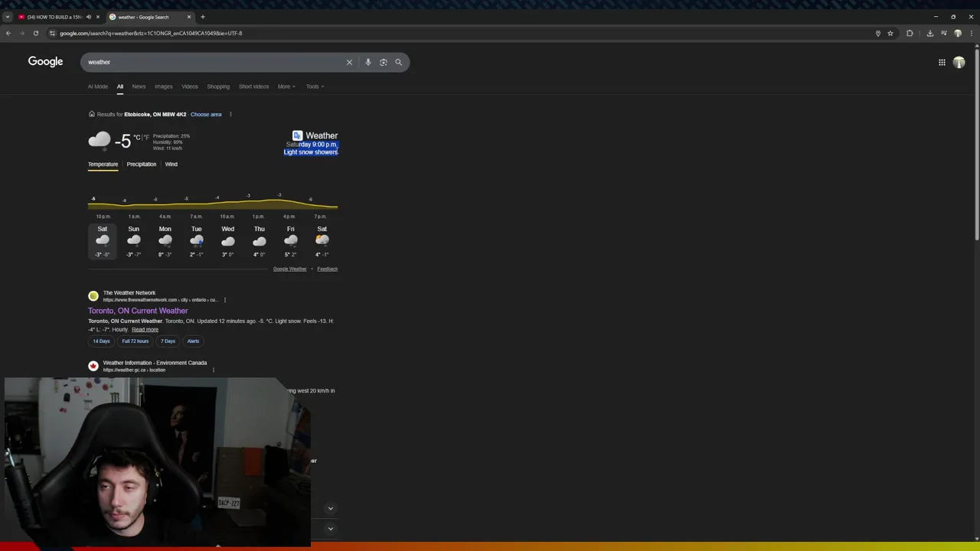Click the Google Weather source link
Screen dimensions: 980x551
click(289, 269)
